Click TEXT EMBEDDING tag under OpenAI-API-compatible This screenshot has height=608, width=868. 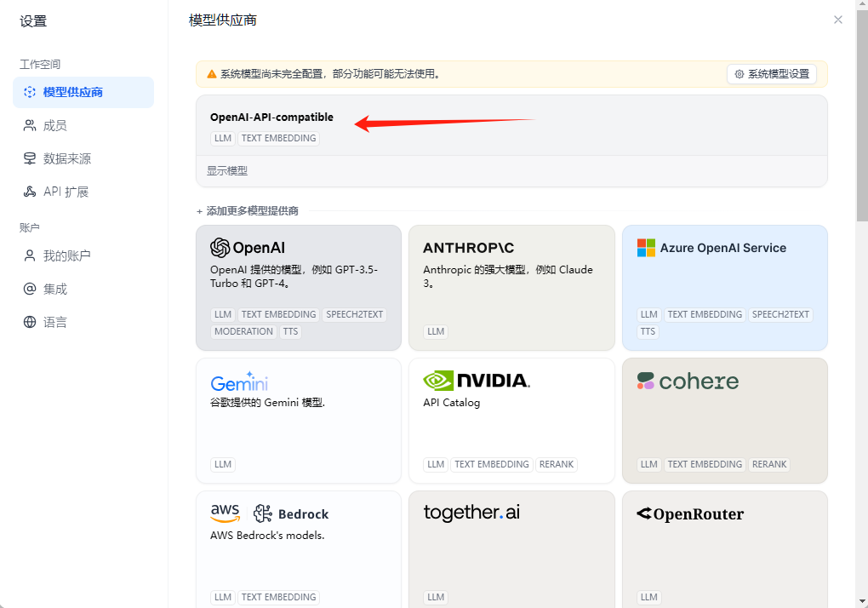coord(278,139)
